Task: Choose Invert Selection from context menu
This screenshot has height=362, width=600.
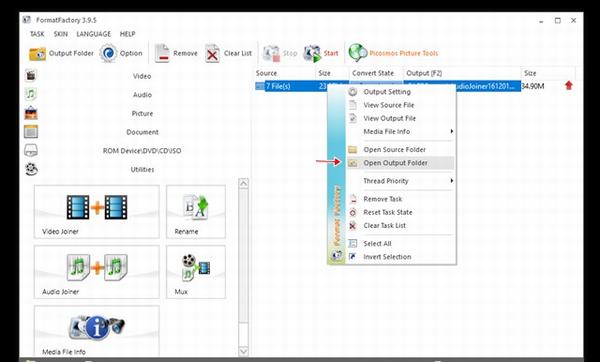Action: coord(401,257)
